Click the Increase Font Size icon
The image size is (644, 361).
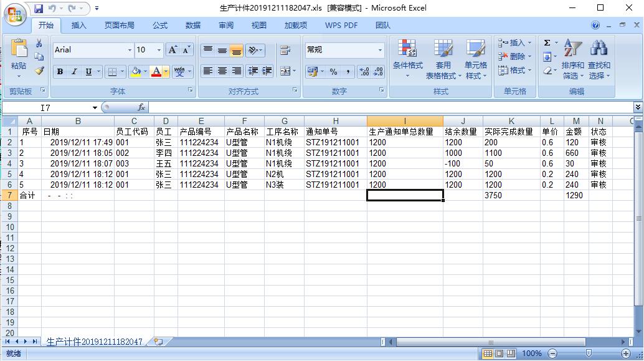click(173, 50)
